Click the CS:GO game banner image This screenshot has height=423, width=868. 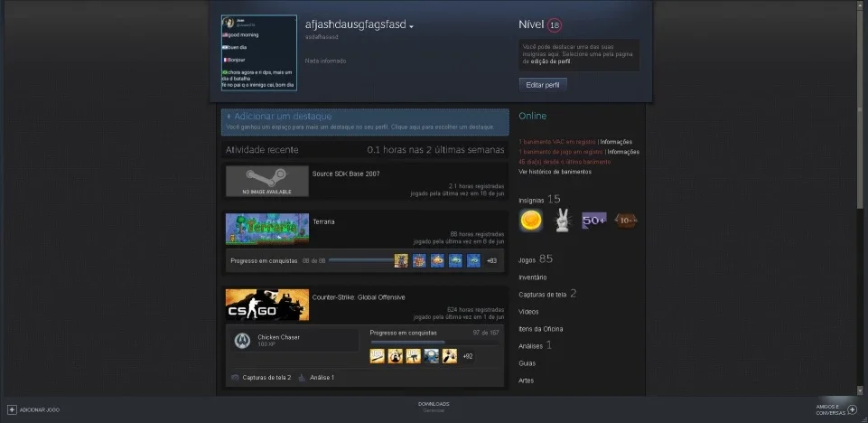tap(266, 305)
